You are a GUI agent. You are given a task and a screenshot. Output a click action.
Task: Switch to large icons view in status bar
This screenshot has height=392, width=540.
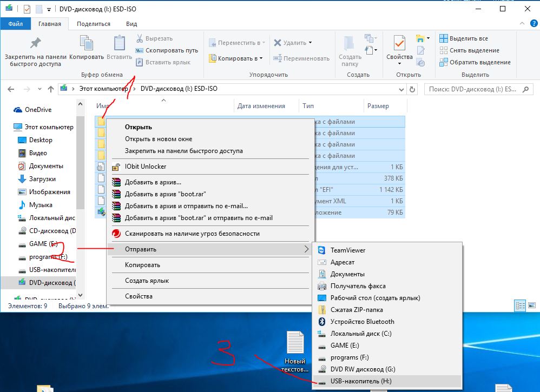[532, 305]
